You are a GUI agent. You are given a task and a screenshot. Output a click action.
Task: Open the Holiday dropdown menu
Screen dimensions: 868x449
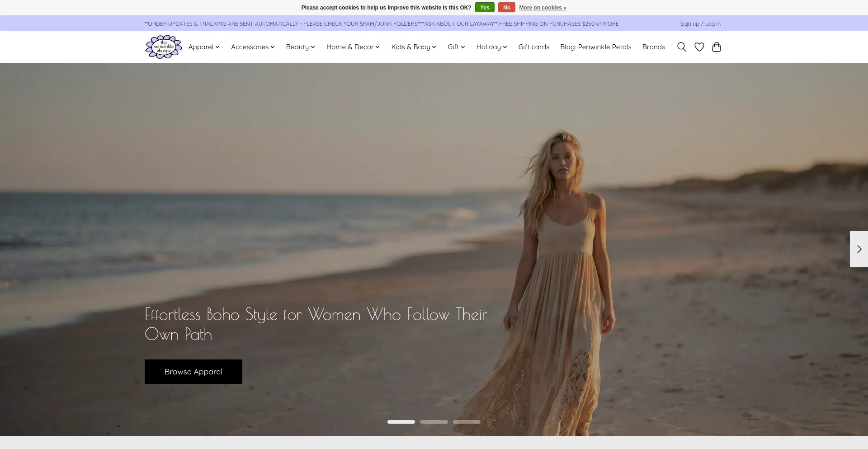pos(491,47)
